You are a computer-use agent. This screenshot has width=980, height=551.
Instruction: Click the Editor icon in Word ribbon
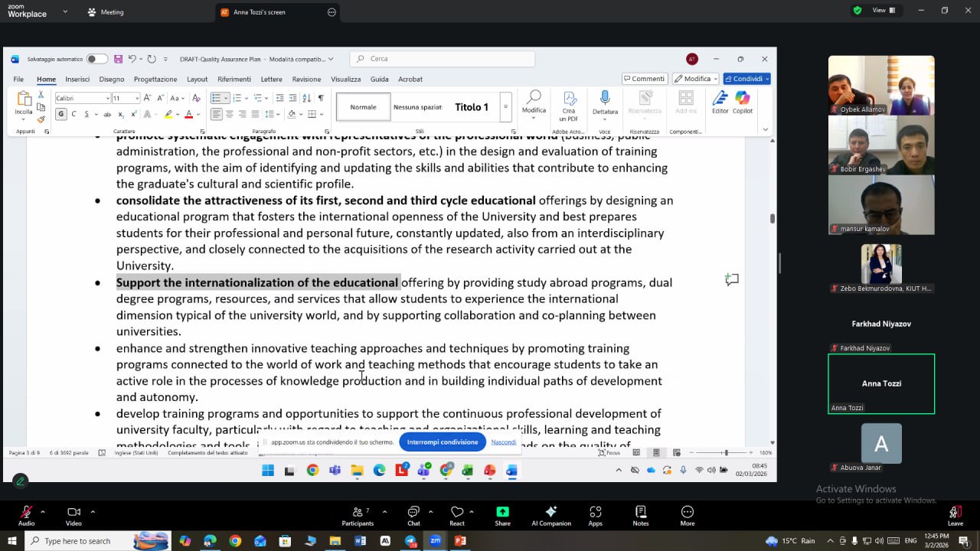coord(720,99)
